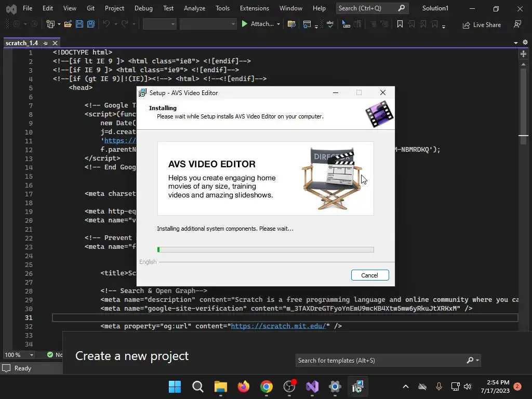The image size is (532, 399).
Task: Open File Explorer from taskbar
Action: click(220, 387)
